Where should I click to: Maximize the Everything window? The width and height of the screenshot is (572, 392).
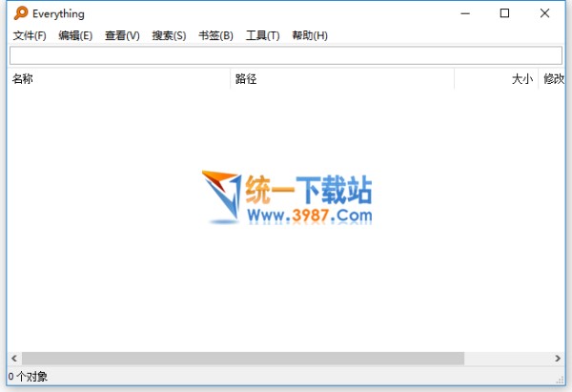504,13
